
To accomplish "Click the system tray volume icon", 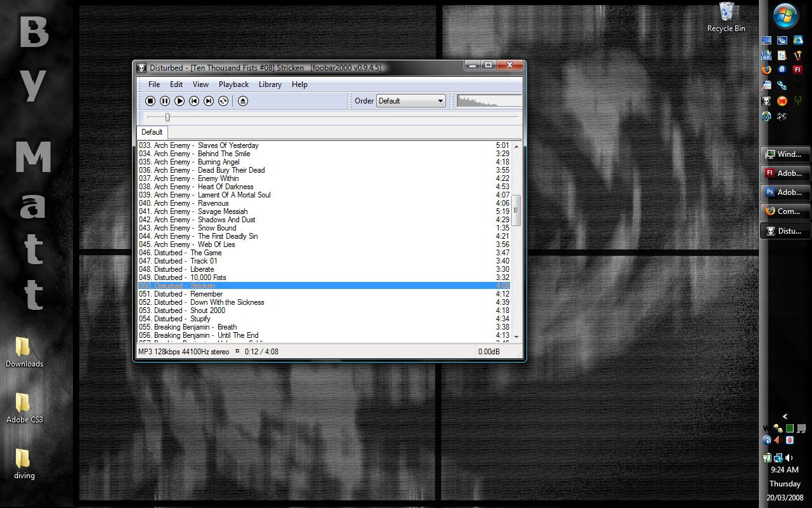I will [789, 457].
